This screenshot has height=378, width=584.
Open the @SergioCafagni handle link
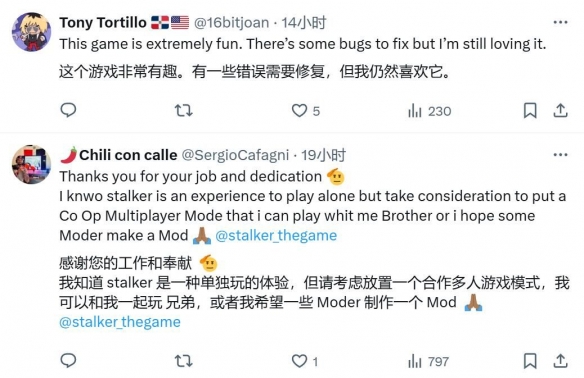click(235, 155)
